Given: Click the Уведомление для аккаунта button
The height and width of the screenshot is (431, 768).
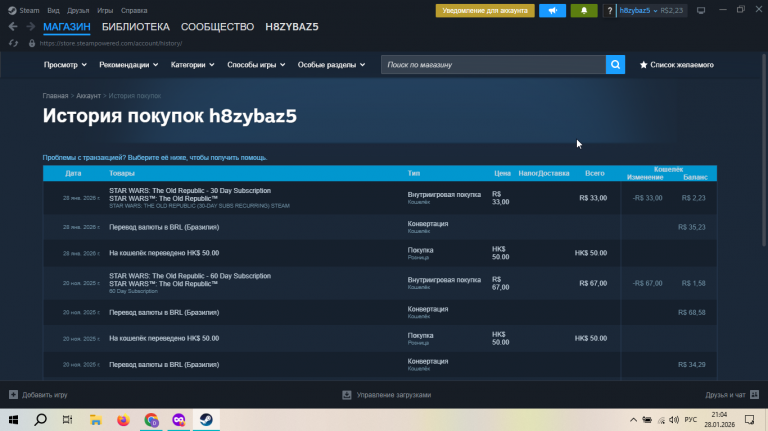Looking at the screenshot, I should pyautogui.click(x=485, y=11).
